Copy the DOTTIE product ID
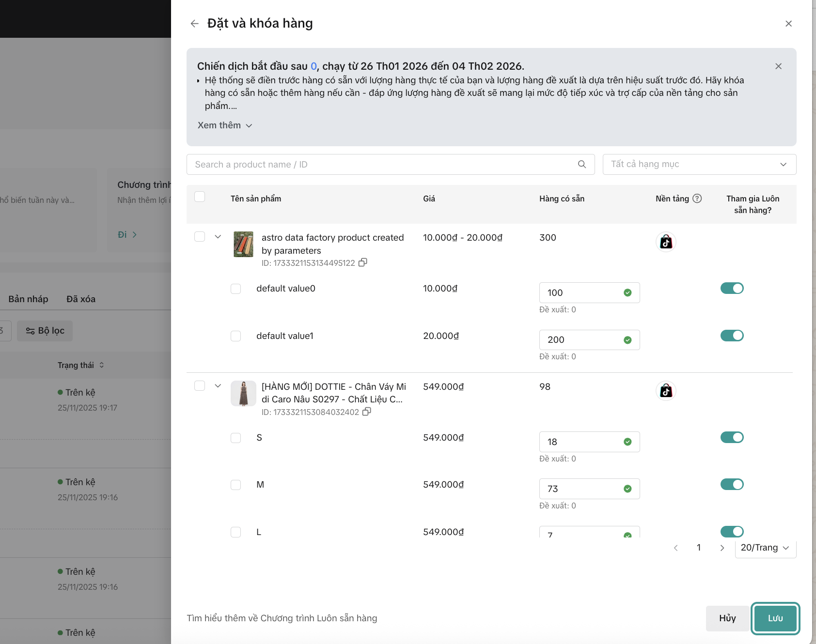816x644 pixels. 367,412
